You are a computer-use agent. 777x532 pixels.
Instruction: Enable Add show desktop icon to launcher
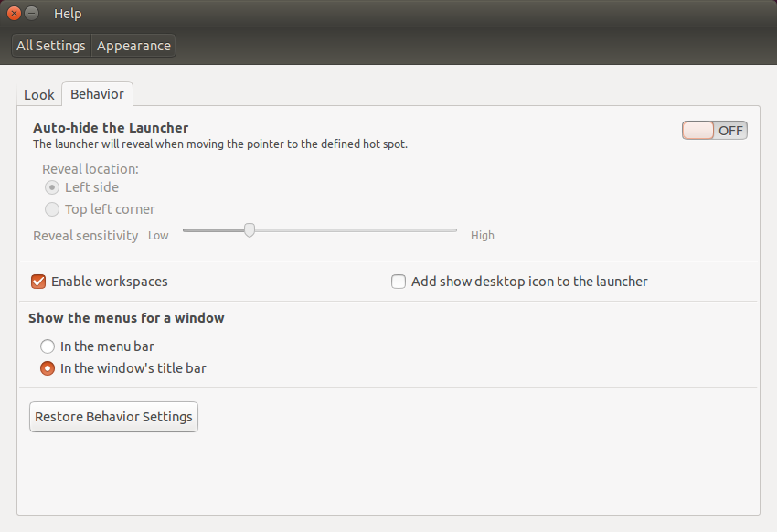[399, 282]
